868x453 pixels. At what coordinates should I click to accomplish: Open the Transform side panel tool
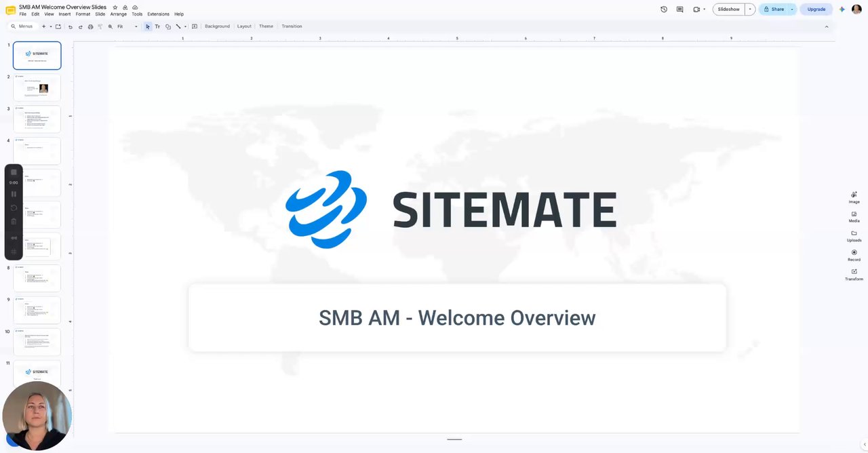pyautogui.click(x=854, y=275)
